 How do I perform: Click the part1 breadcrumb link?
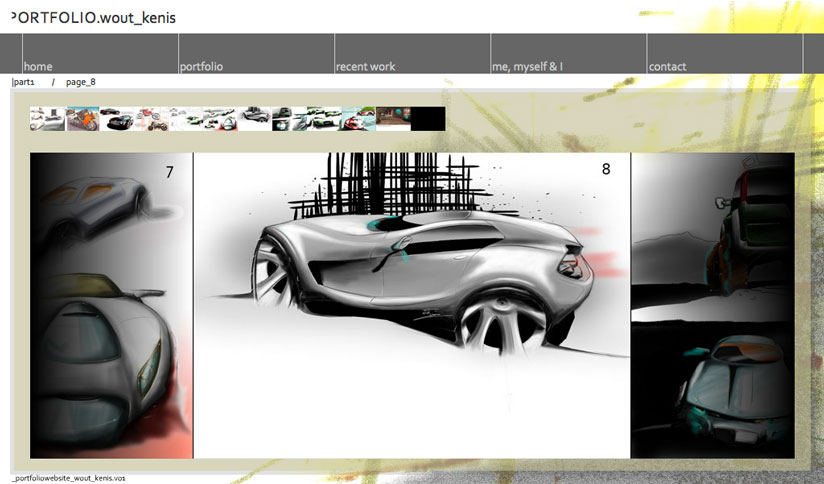(24, 82)
